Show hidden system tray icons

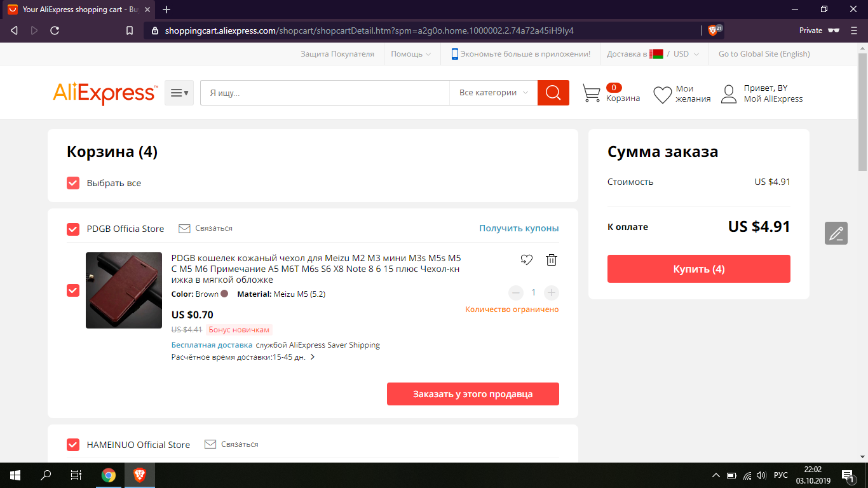716,475
